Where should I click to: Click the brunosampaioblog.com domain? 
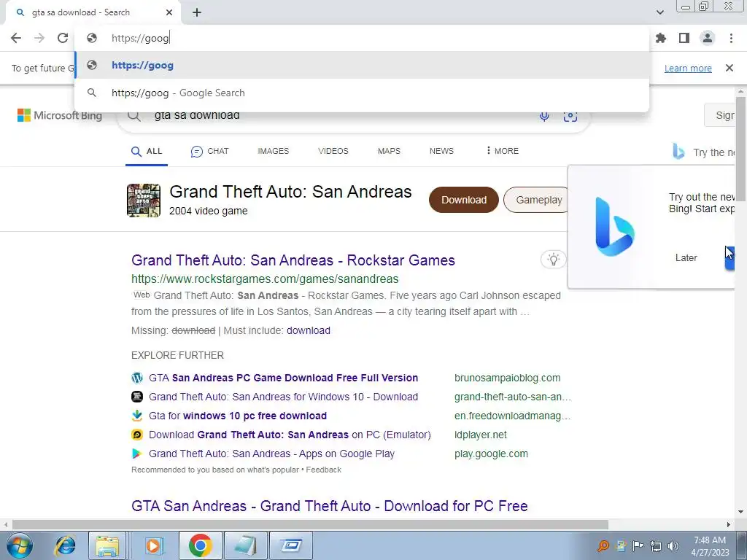tap(508, 378)
